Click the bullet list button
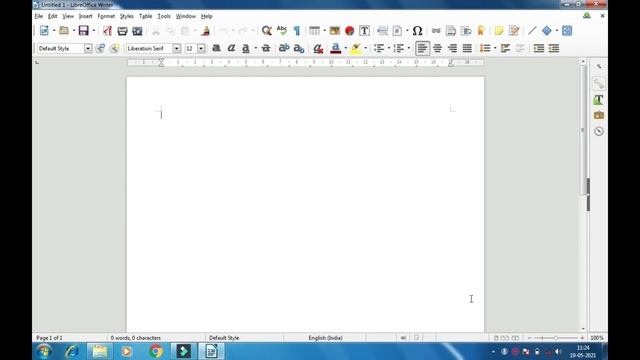This screenshot has width=640, height=360. coord(379,48)
